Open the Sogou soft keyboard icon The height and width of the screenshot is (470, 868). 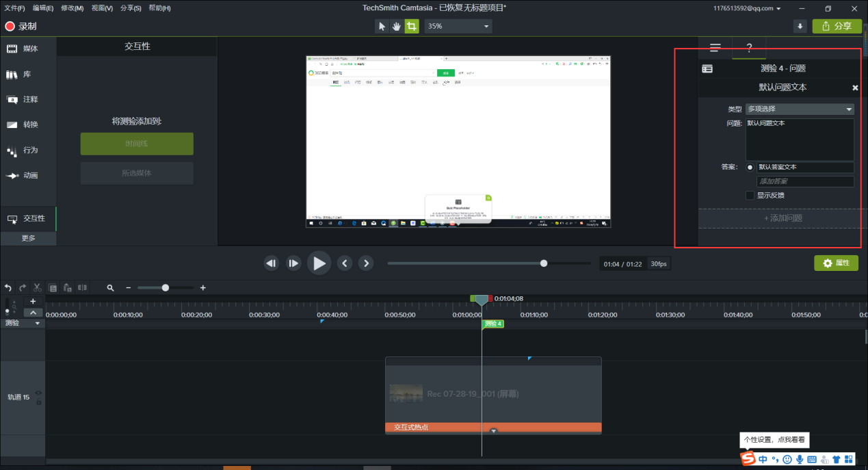(x=812, y=459)
